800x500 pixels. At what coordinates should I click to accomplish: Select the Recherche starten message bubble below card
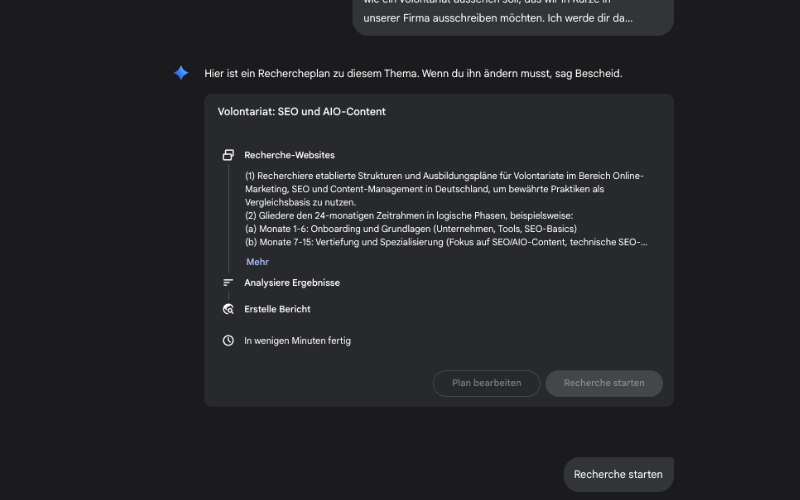618,474
